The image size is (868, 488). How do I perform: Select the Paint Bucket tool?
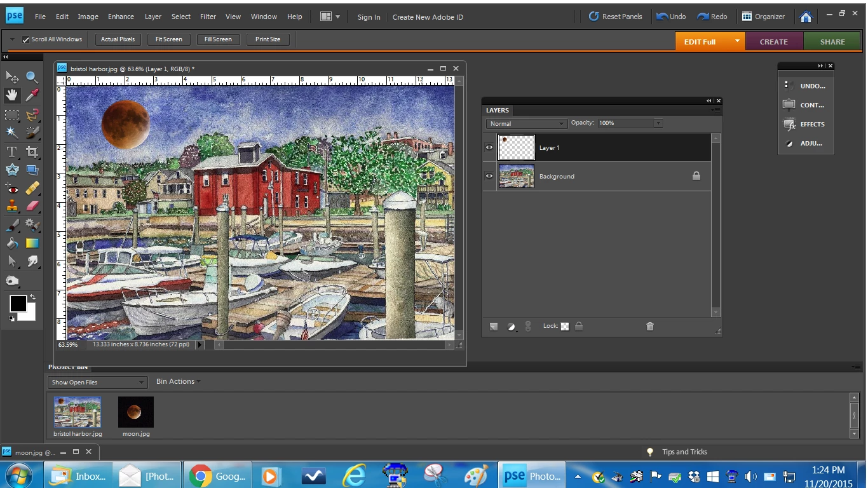[12, 243]
